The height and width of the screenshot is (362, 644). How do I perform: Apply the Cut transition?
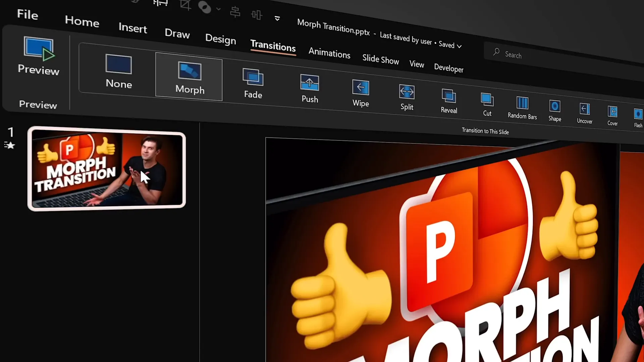click(487, 105)
